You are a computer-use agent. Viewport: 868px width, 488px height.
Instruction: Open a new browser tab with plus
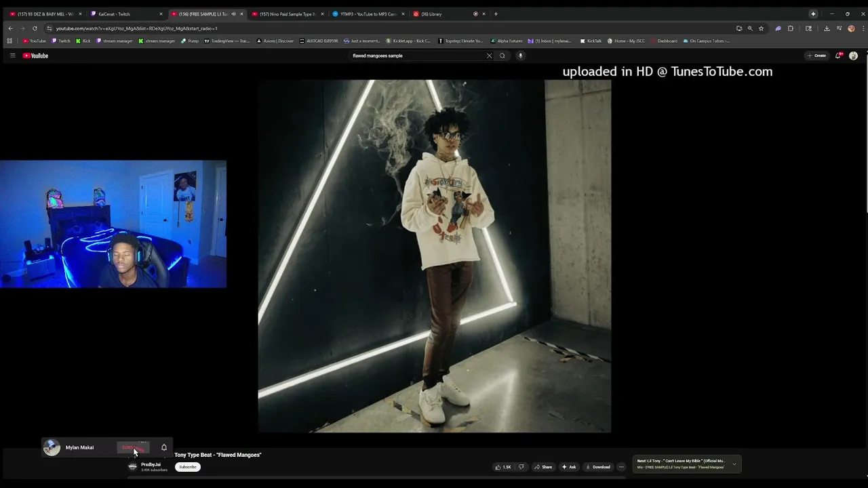[x=496, y=14]
